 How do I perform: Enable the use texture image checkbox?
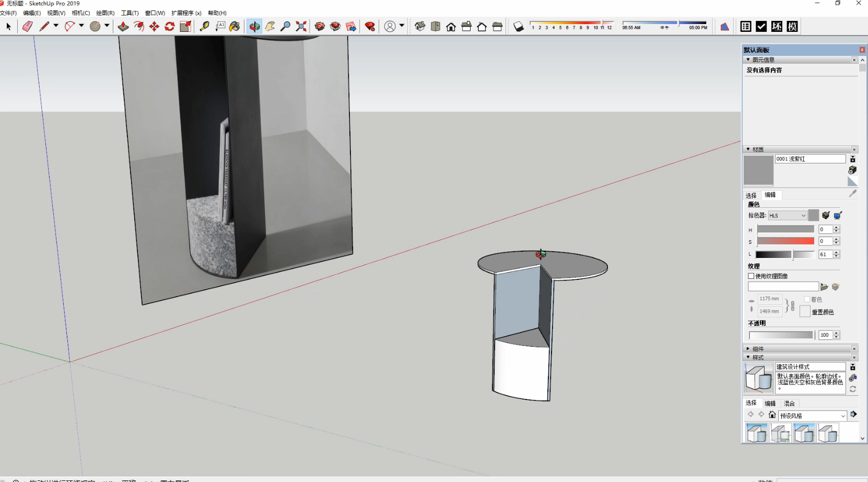[x=751, y=276]
